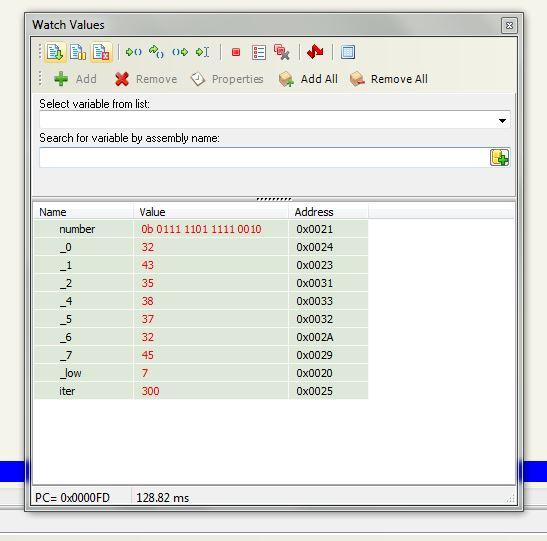Click the assembly name search field
The height and width of the screenshot is (541, 547).
264,158
